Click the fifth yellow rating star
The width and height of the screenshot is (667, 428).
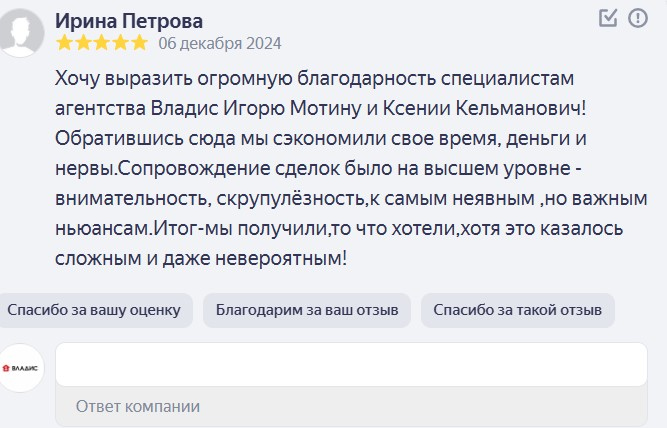pos(140,43)
